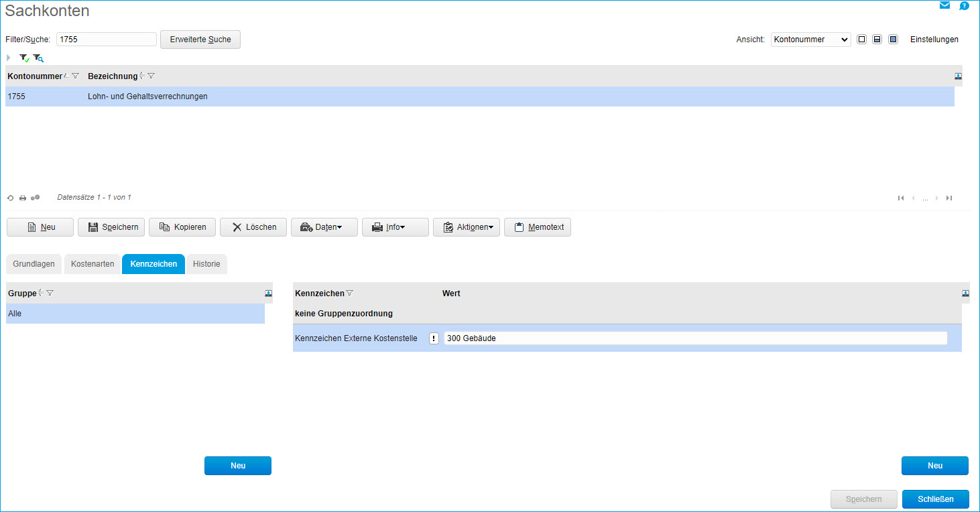Expand the Aktionen dropdown menu
Screen dimensions: 980x512
pos(467,227)
